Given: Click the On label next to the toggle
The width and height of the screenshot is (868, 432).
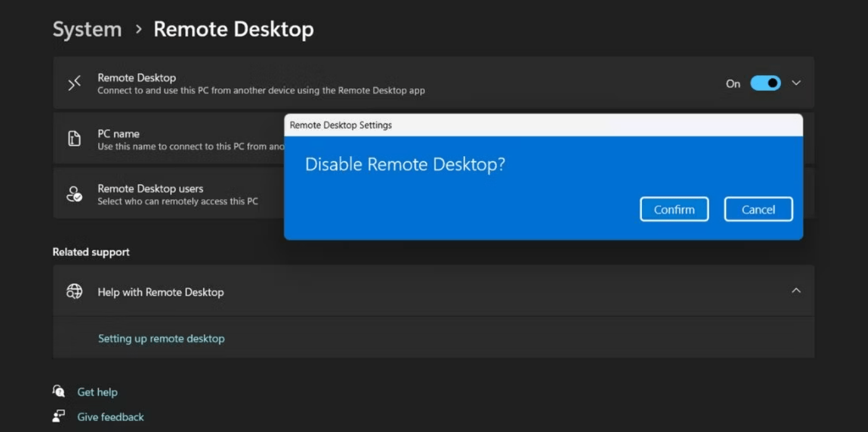Looking at the screenshot, I should tap(732, 83).
